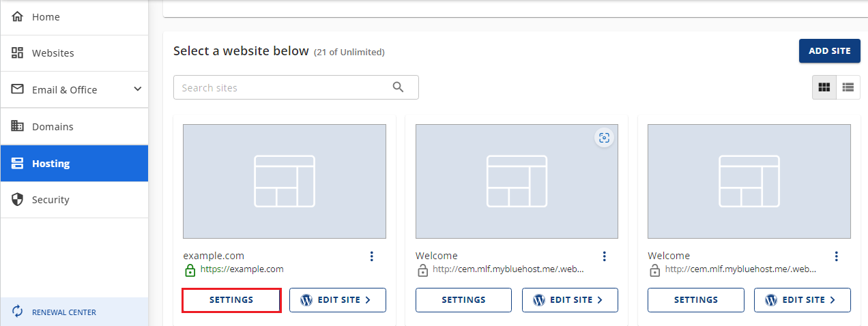
Task: Open the rightmost Welcome site's URL link
Action: [x=741, y=269]
